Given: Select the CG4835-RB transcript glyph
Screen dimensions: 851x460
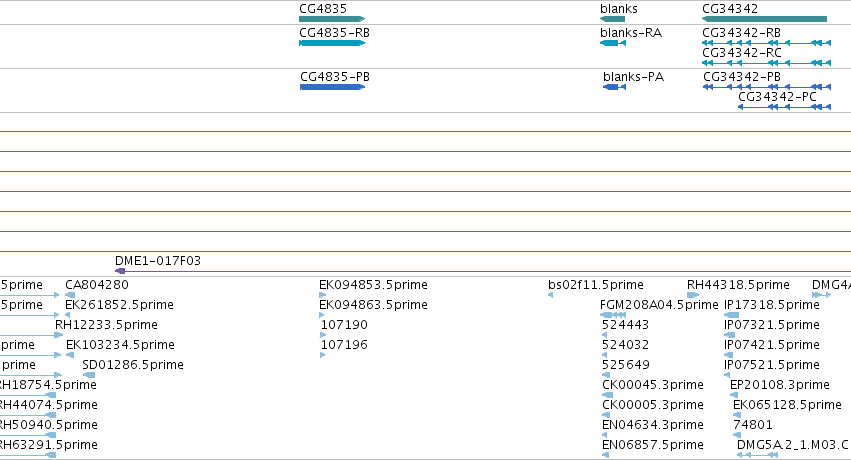Looking at the screenshot, I should point(332,43).
